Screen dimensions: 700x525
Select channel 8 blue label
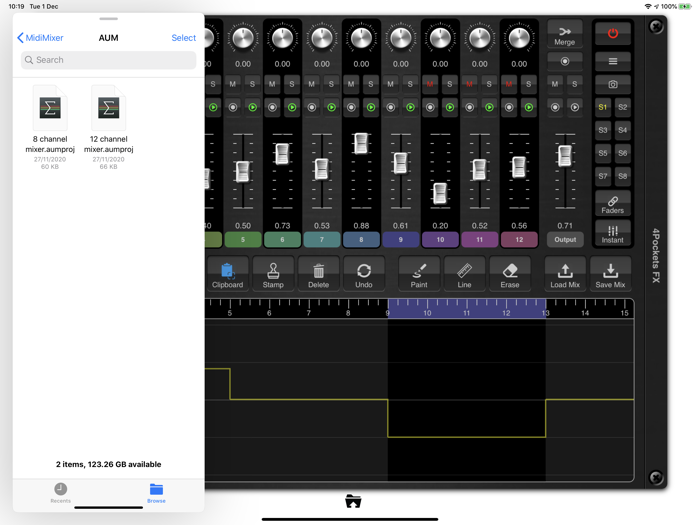click(x=361, y=240)
